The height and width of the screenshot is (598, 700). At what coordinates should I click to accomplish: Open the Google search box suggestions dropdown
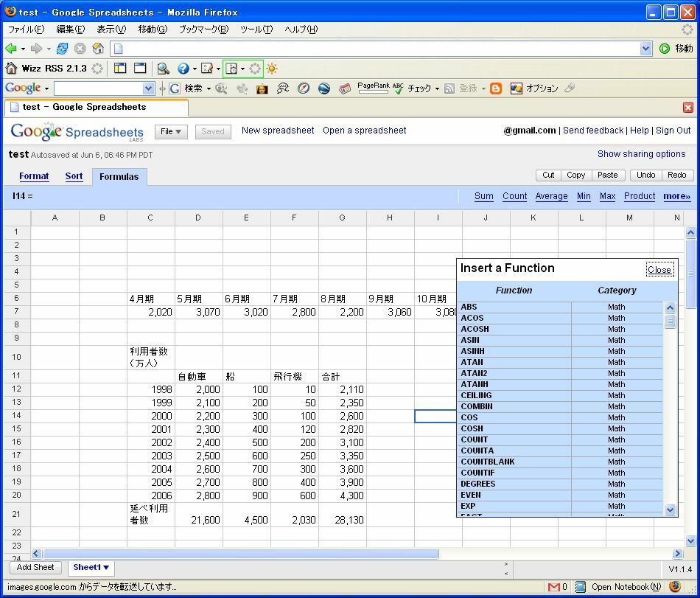[149, 88]
